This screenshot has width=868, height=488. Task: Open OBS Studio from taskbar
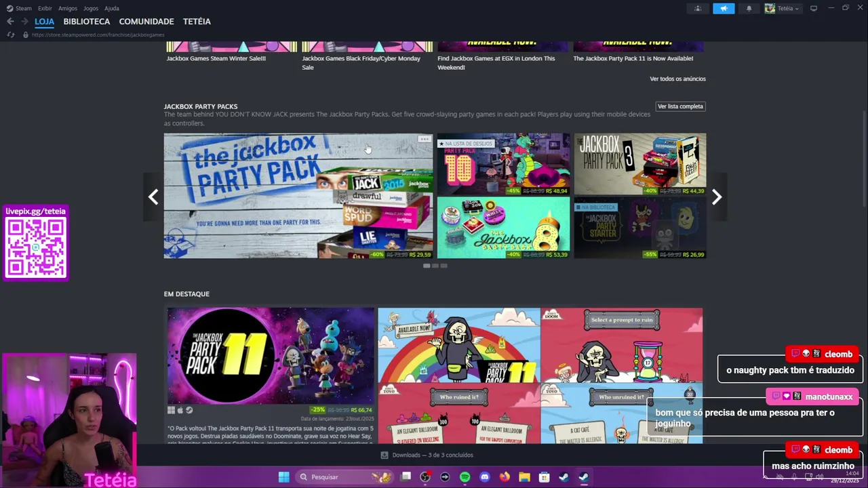tap(425, 476)
